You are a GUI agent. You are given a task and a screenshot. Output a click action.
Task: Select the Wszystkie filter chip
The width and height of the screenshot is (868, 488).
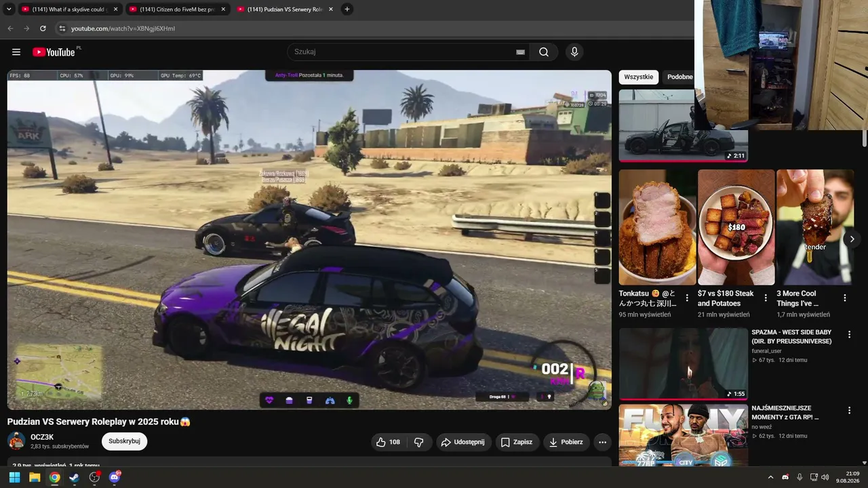coord(638,77)
